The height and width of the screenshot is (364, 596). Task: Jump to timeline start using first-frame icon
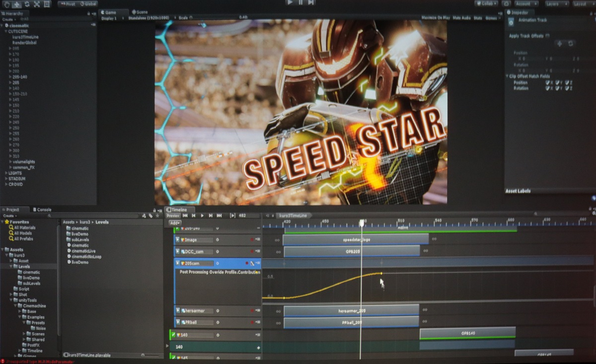pyautogui.click(x=185, y=216)
